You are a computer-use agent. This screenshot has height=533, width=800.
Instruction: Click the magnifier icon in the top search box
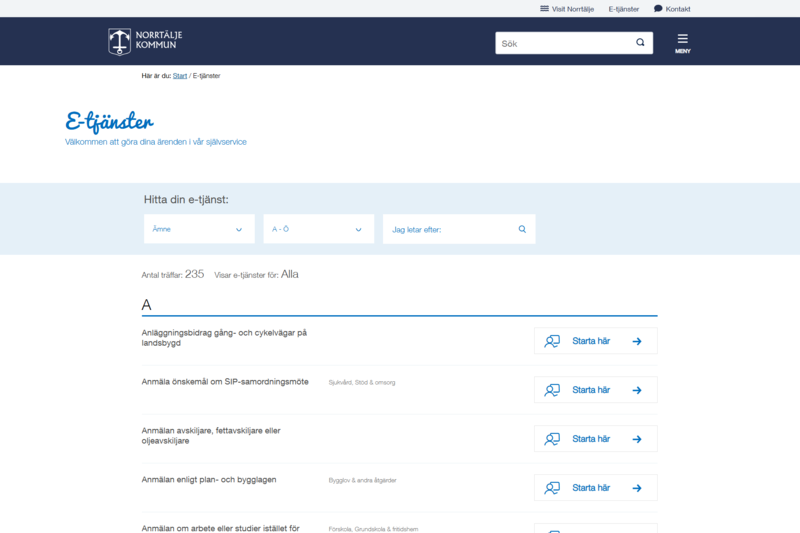click(x=640, y=43)
